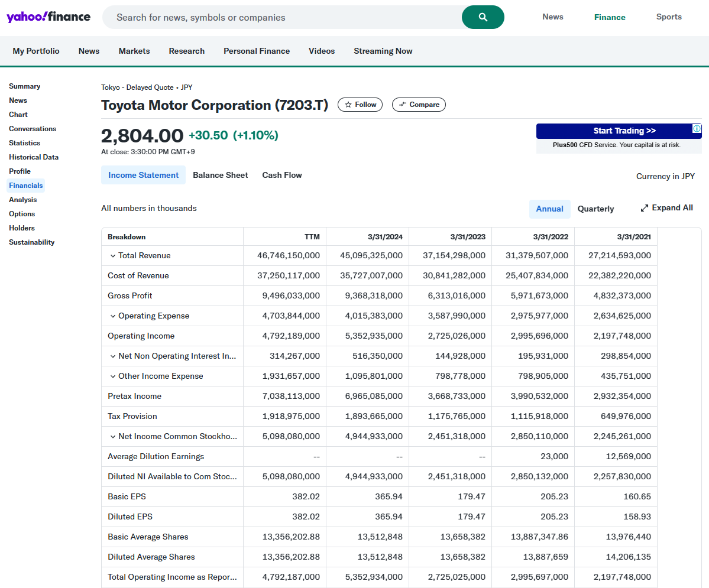Image resolution: width=709 pixels, height=588 pixels.
Task: Switch to the Balance Sheet tab
Action: coord(220,175)
